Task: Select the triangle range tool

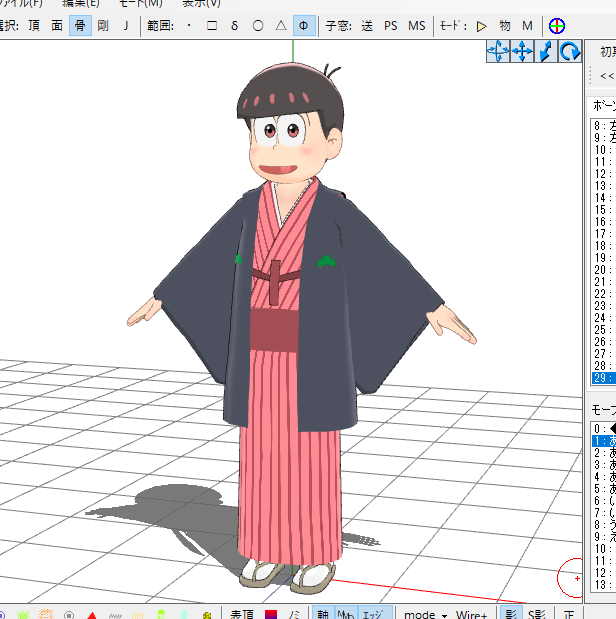Action: [x=281, y=26]
